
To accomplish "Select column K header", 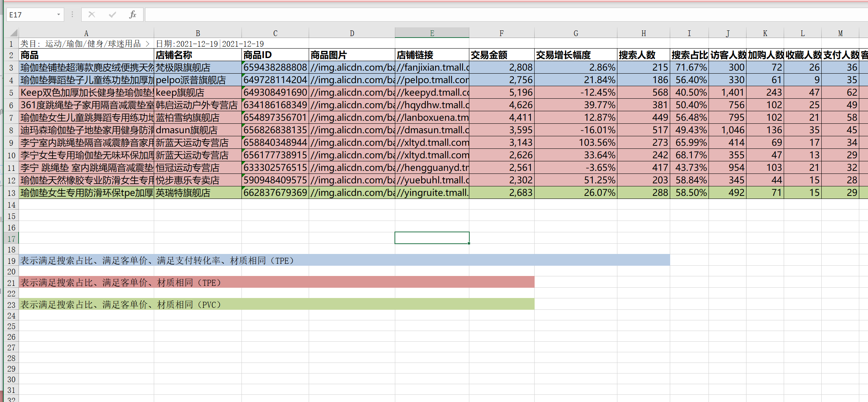I will tap(765, 33).
